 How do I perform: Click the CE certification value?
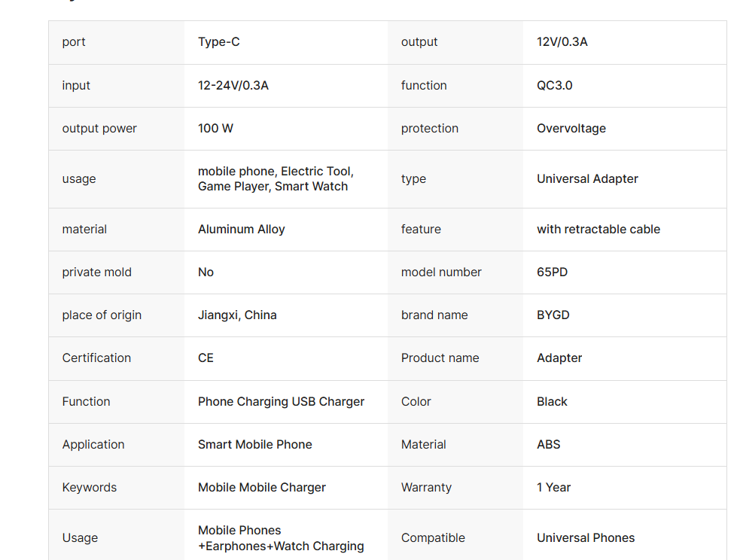pos(206,358)
